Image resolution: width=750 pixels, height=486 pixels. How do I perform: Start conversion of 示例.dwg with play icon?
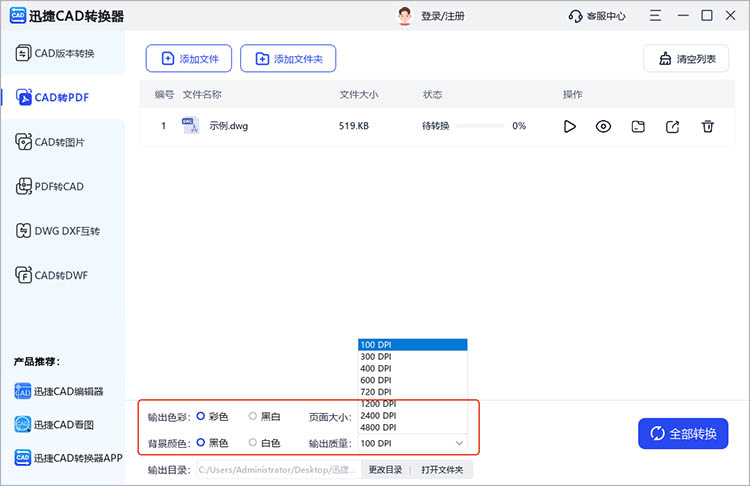coord(569,126)
